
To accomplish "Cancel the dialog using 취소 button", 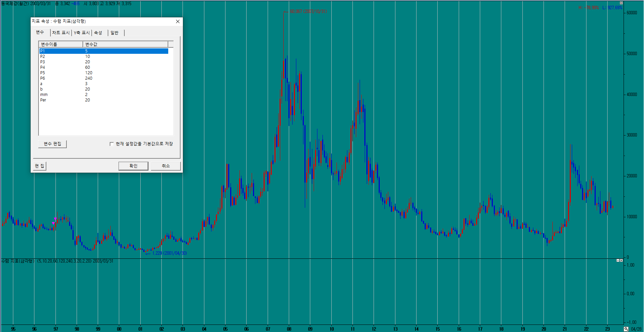I will (166, 166).
